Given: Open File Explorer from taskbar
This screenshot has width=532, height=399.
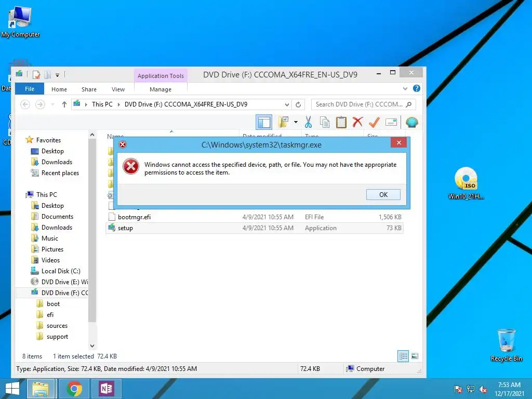Looking at the screenshot, I should pyautogui.click(x=41, y=389).
